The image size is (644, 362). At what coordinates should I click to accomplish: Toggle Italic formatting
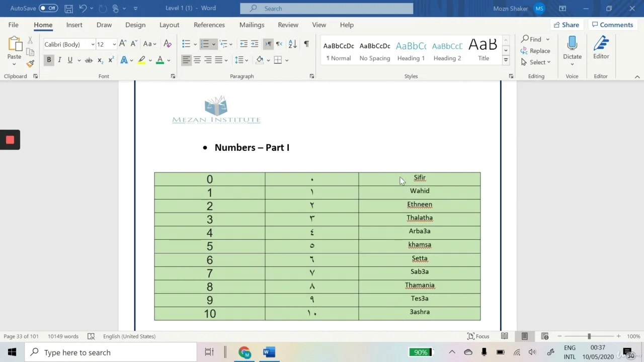(x=59, y=60)
